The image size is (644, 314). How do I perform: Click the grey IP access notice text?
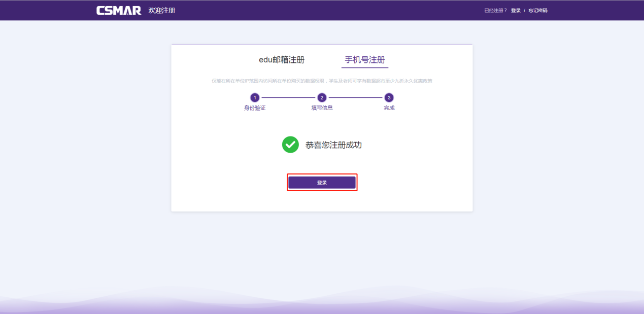tap(322, 81)
